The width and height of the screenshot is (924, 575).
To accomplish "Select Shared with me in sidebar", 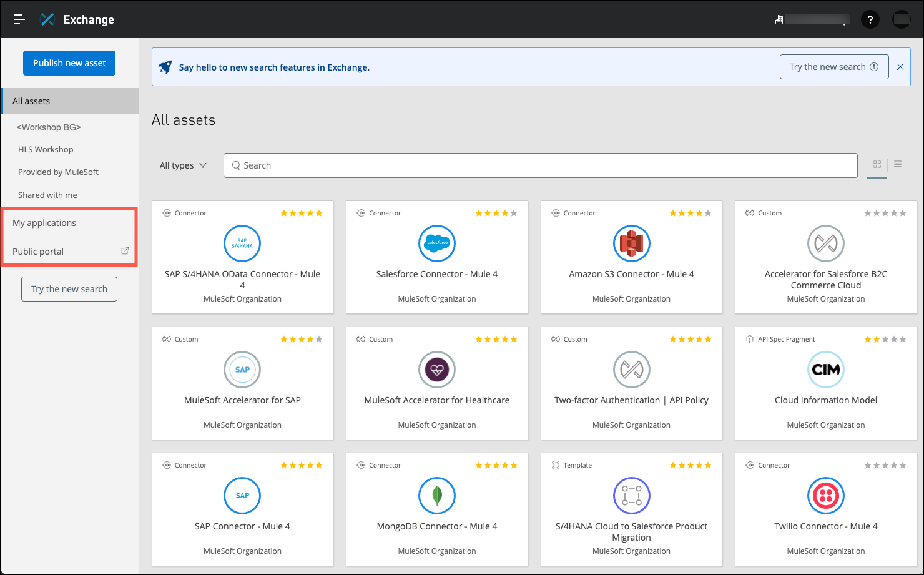I will pos(47,195).
